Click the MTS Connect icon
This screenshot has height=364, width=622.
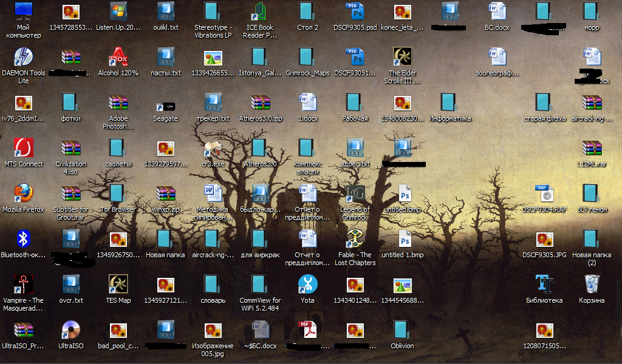pyautogui.click(x=24, y=148)
